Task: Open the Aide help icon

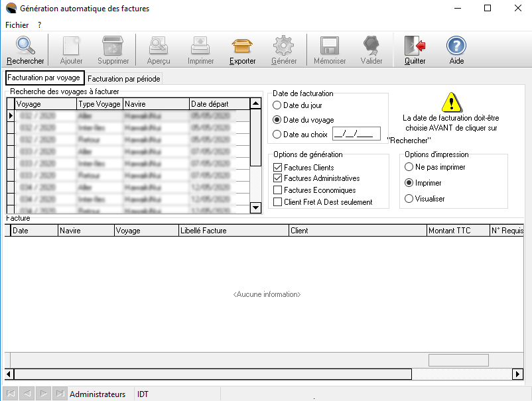Action: (456, 46)
